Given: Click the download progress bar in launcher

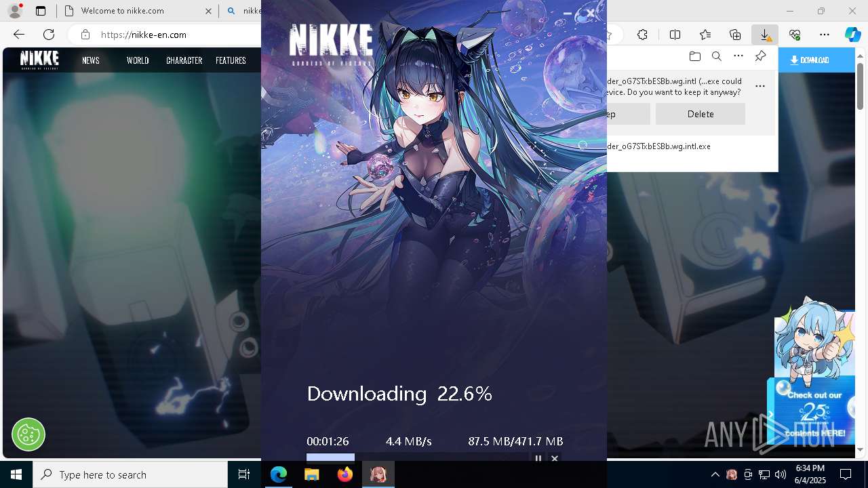Looking at the screenshot, I should point(416,457).
